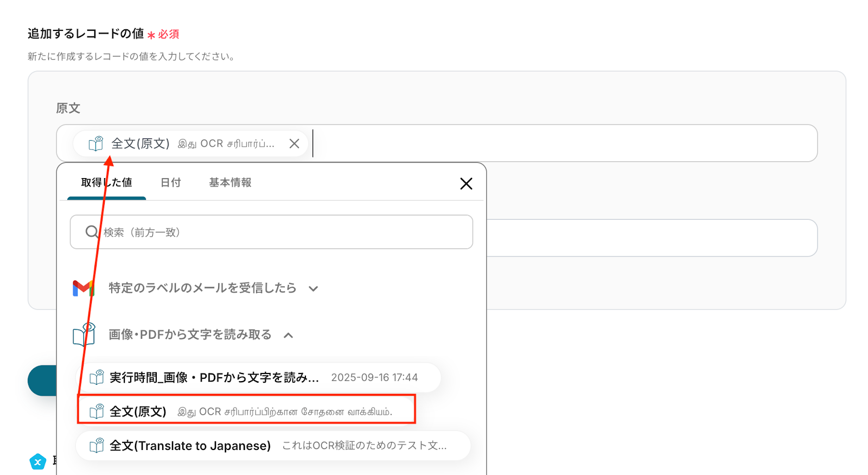Click the blue hexagon icon at bottom left
The width and height of the screenshot is (868, 475).
tap(37, 462)
